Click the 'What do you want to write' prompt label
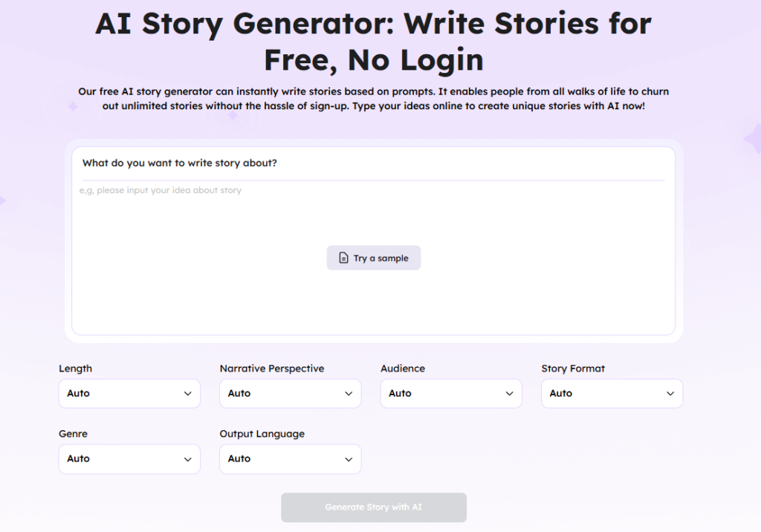This screenshot has width=761, height=532. coord(180,163)
